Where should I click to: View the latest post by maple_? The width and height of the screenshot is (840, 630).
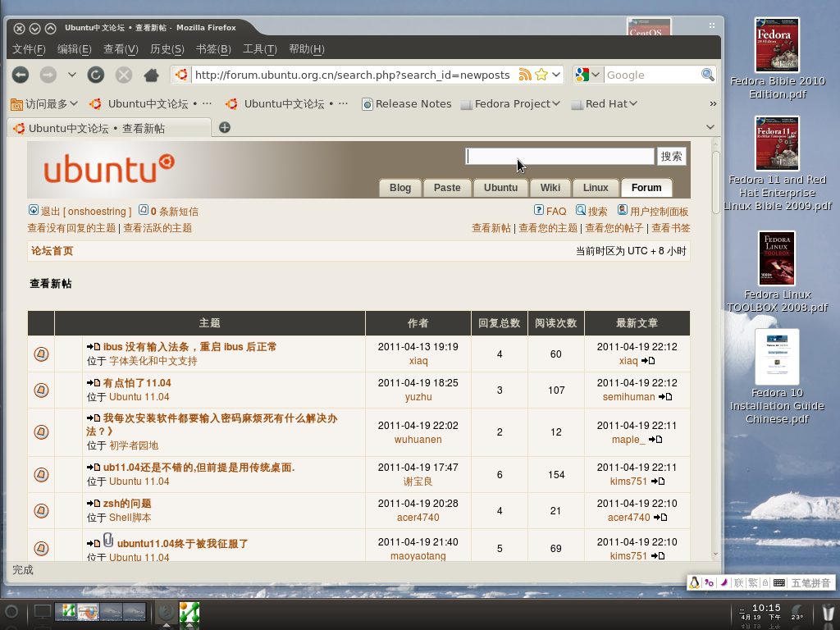click(655, 440)
